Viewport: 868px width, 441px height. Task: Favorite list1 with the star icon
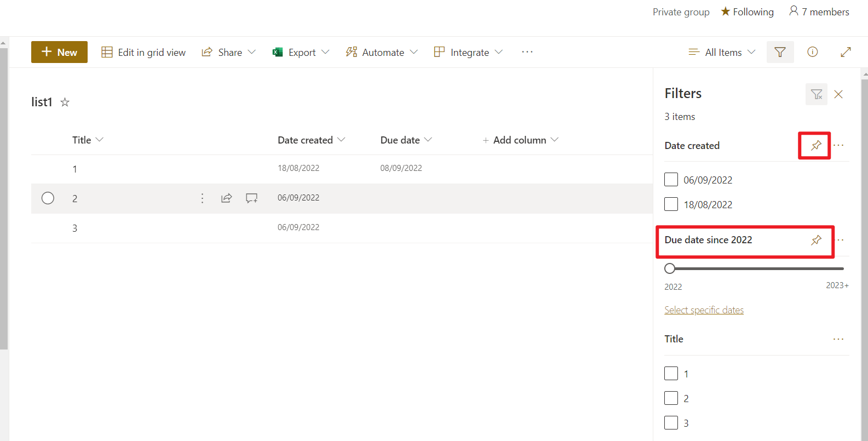coord(65,102)
